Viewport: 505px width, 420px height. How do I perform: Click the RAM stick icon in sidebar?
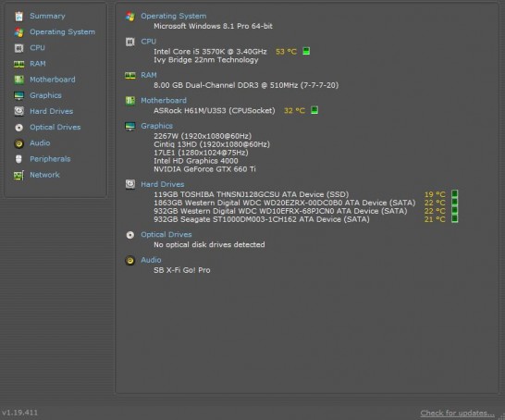[x=19, y=64]
